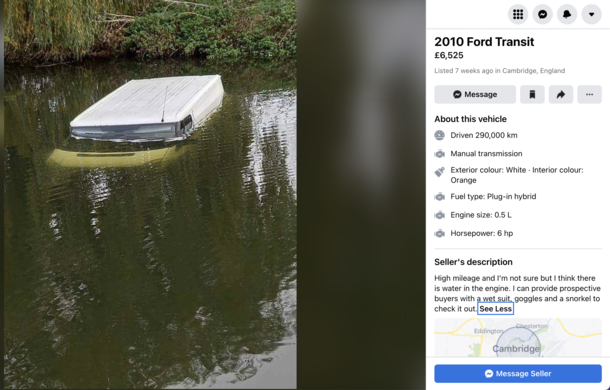
Task: Expand the account dropdown arrow
Action: (591, 14)
